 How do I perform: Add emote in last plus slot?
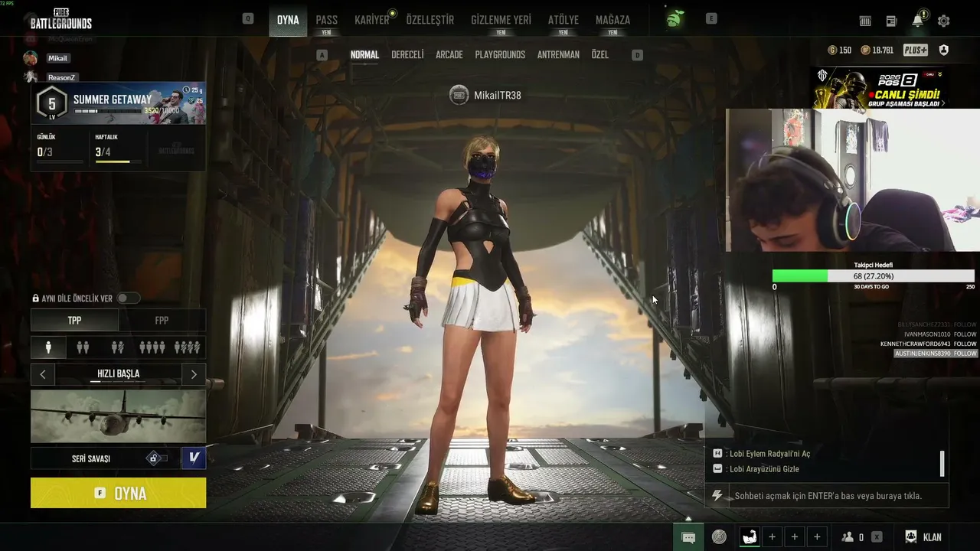coord(817,537)
